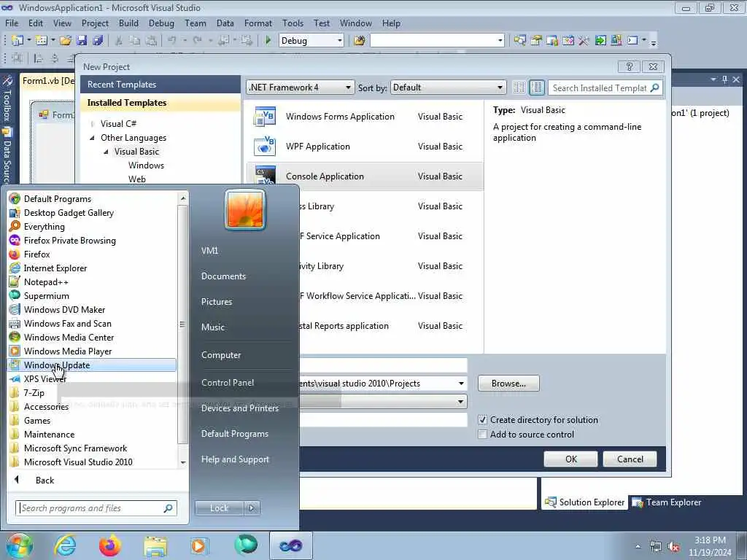747x560 pixels.
Task: Click the New Project dialog help button
Action: tap(630, 66)
